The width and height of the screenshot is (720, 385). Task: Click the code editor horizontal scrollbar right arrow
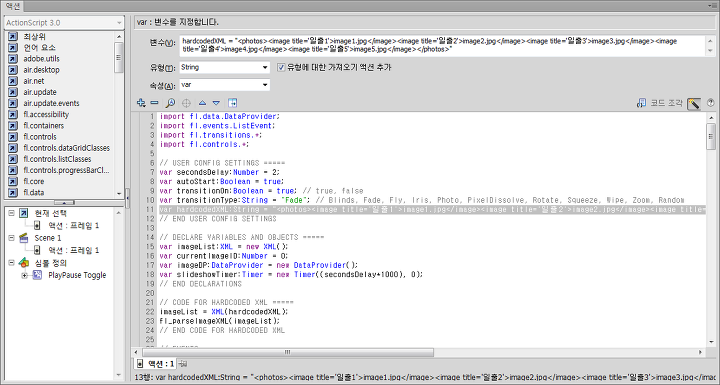tap(701, 352)
